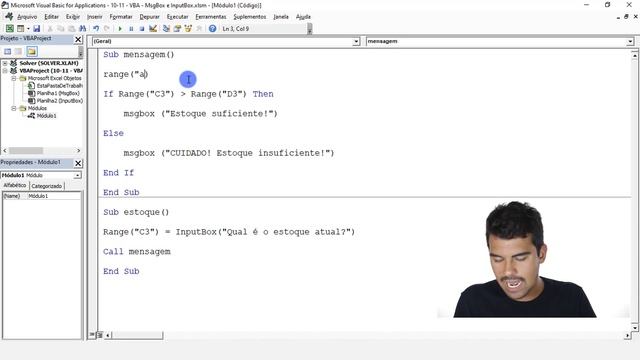Open the Executar menu
Screen dimensions: 640x360
[x=178, y=17]
